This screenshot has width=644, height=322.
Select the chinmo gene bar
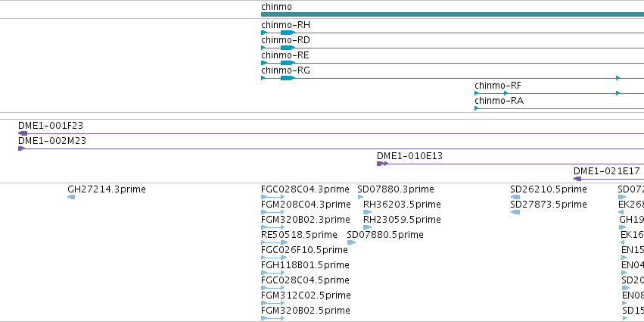453,14
